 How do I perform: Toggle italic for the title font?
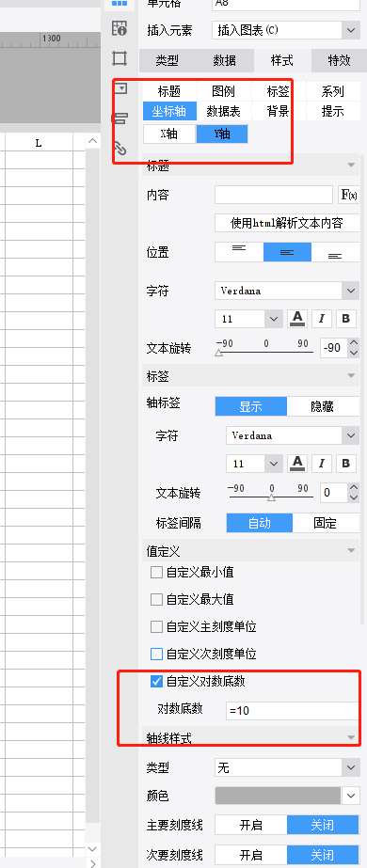pos(322,318)
